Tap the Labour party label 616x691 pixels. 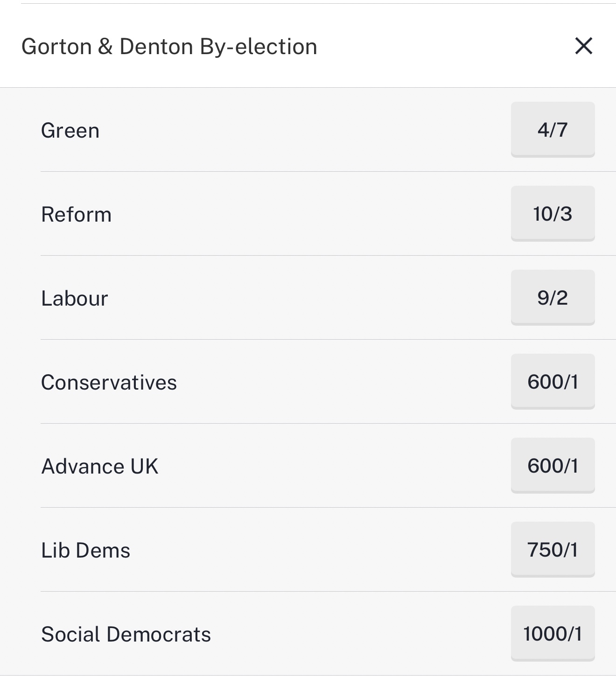pyautogui.click(x=75, y=299)
